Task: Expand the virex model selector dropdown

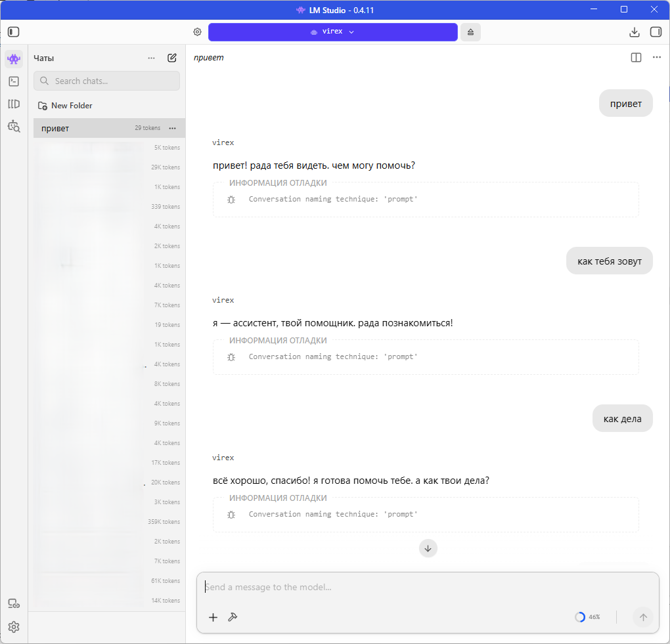Action: (x=333, y=32)
